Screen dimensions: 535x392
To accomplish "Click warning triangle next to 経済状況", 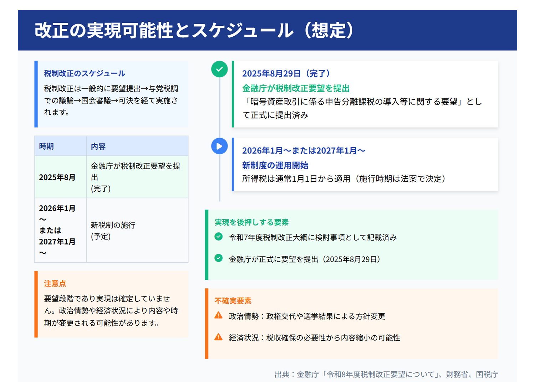I will click(219, 337).
